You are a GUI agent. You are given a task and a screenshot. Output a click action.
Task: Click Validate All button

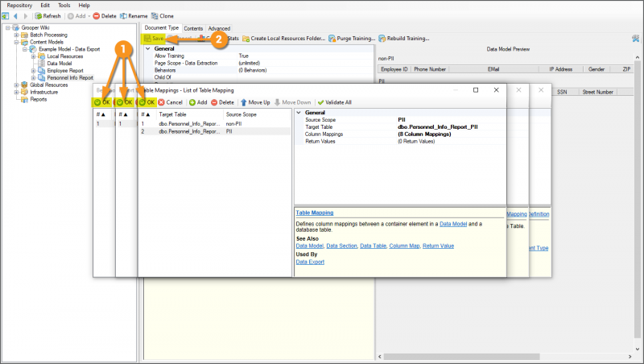[x=335, y=102]
